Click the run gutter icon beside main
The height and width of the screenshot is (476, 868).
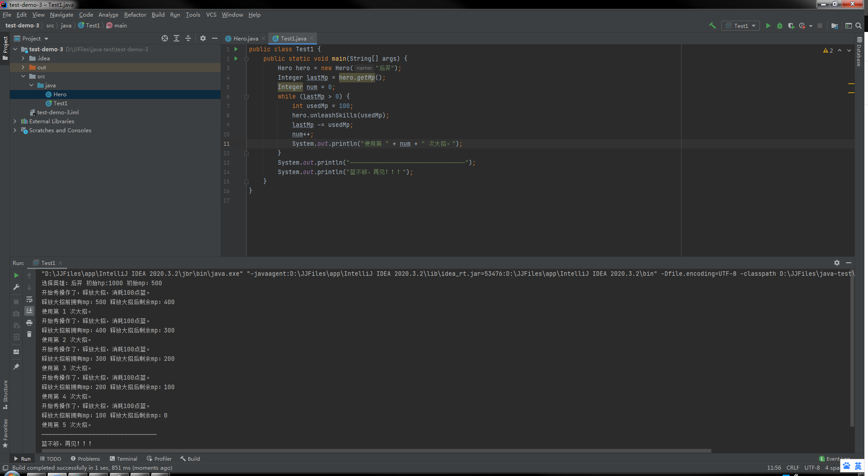(x=236, y=58)
